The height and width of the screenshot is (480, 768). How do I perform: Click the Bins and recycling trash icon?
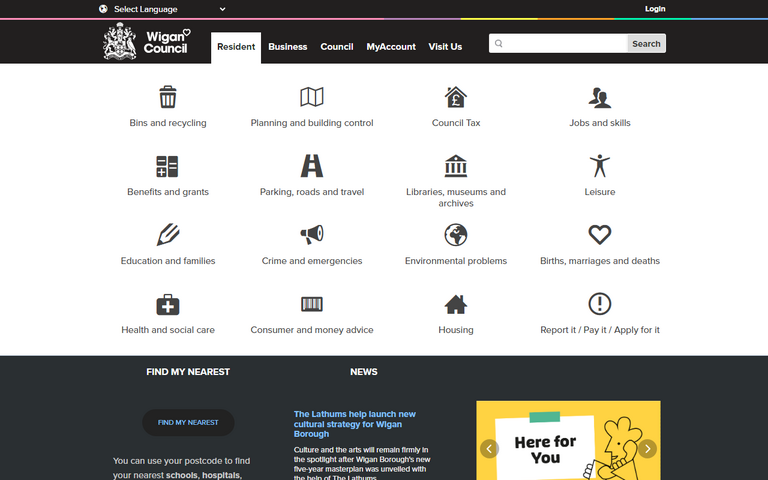pyautogui.click(x=168, y=97)
